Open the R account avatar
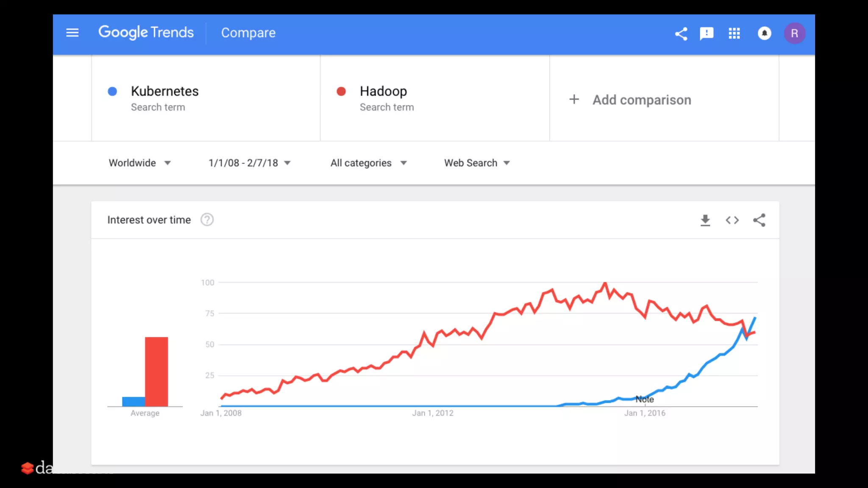868x488 pixels. tap(794, 33)
